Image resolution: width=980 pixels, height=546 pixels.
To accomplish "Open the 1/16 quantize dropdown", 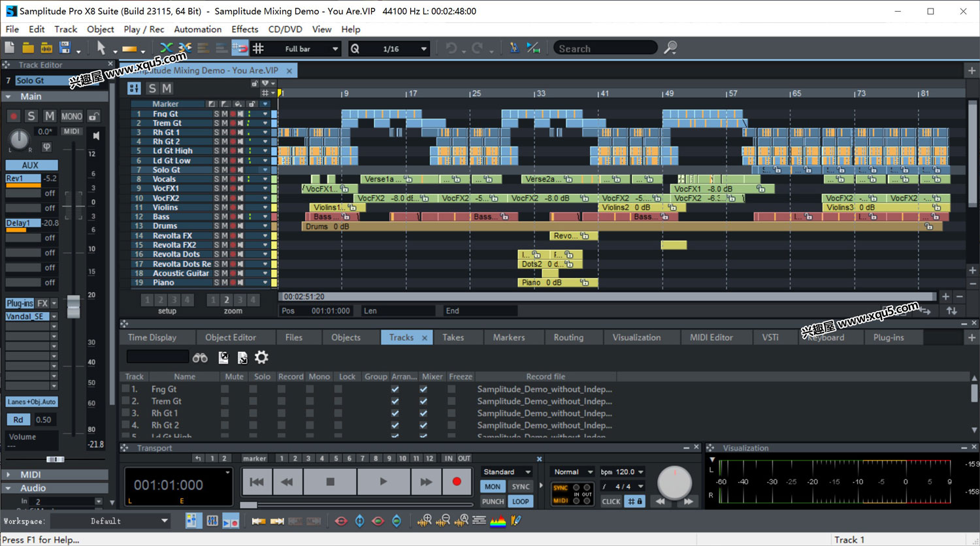I will pos(424,48).
